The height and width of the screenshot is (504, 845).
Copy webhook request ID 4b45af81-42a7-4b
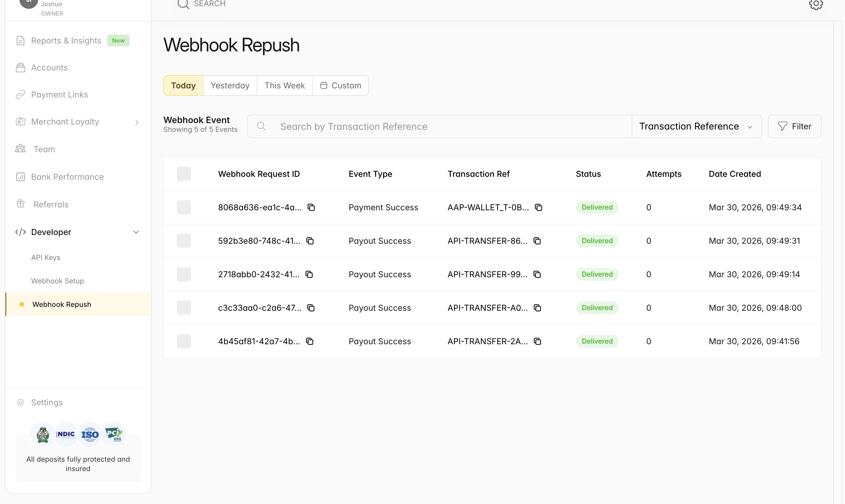point(310,341)
